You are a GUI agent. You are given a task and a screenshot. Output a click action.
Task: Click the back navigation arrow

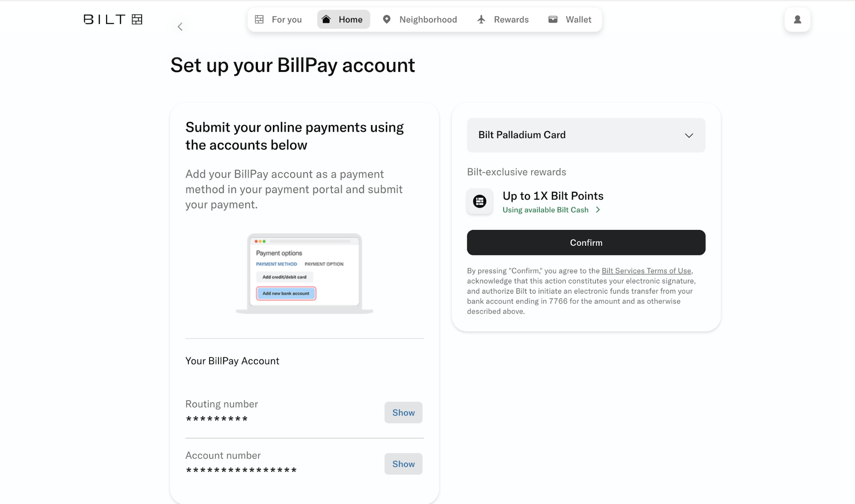(180, 26)
